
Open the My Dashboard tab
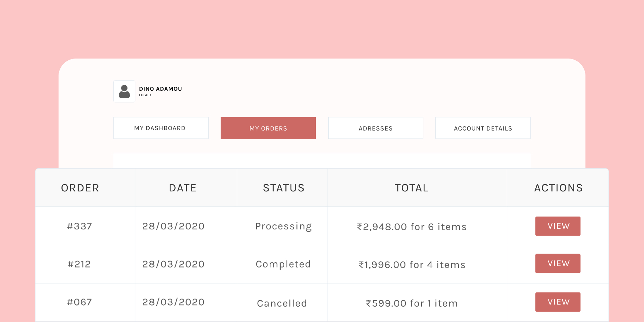click(x=161, y=128)
